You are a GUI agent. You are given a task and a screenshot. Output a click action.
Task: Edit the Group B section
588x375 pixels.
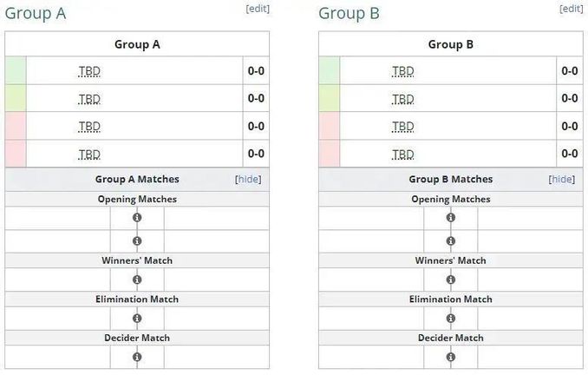(x=572, y=9)
